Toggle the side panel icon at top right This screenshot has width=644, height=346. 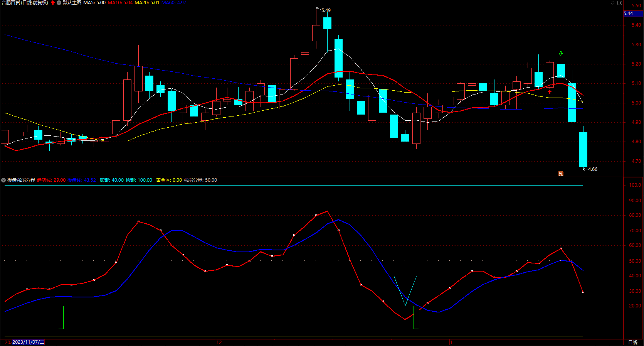620,3
